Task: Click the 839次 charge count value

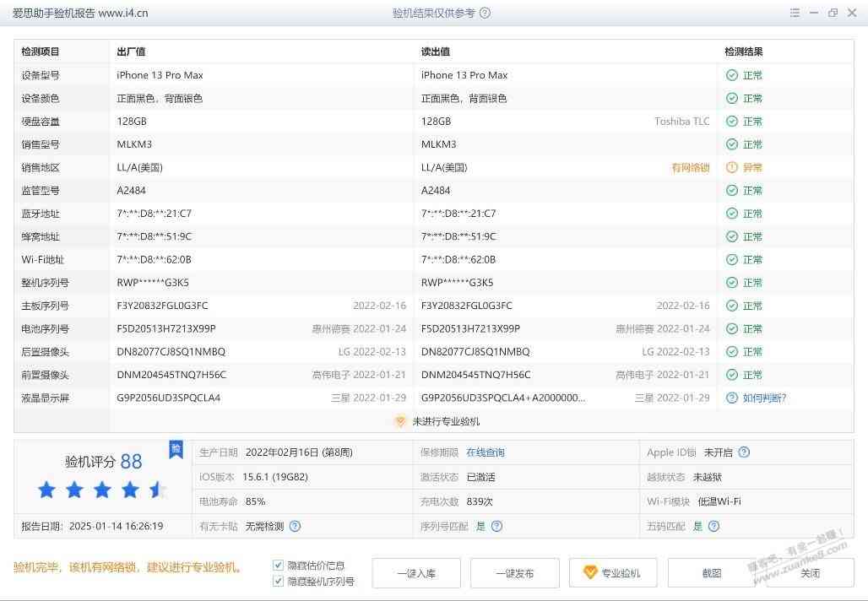Action: coord(480,502)
